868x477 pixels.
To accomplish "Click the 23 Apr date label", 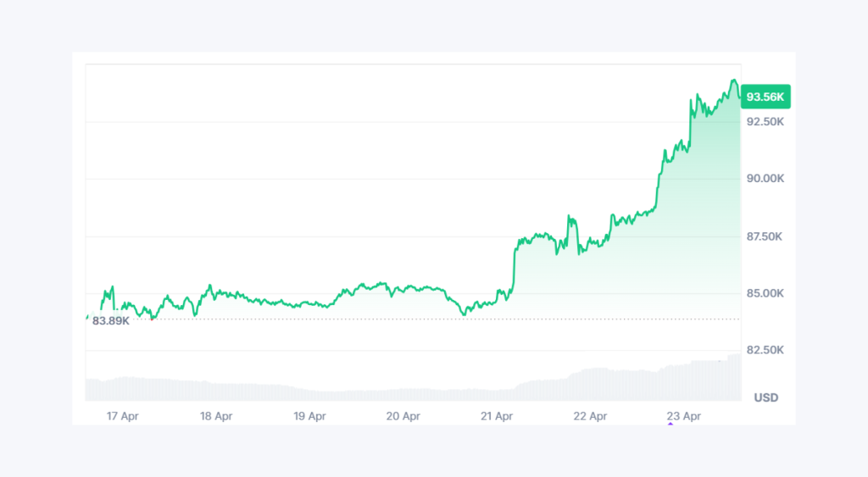I will coord(684,416).
